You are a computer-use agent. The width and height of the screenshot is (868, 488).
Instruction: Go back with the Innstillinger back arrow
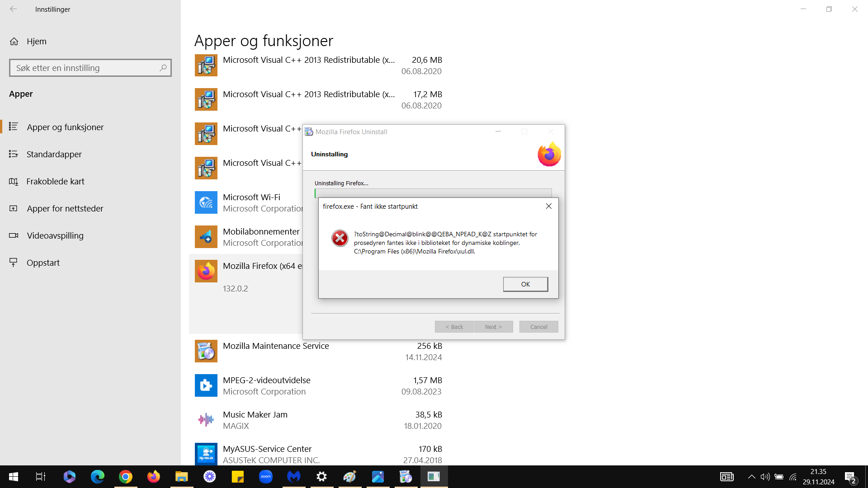point(14,9)
